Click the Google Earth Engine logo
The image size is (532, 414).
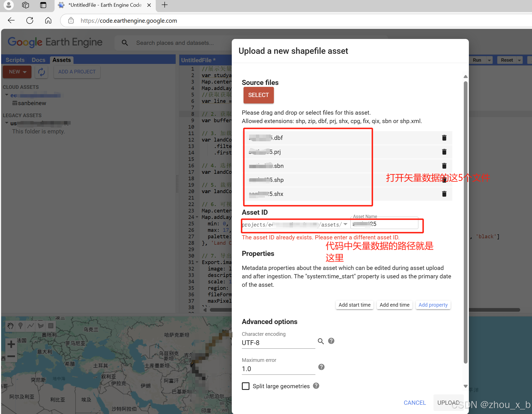[x=55, y=42]
